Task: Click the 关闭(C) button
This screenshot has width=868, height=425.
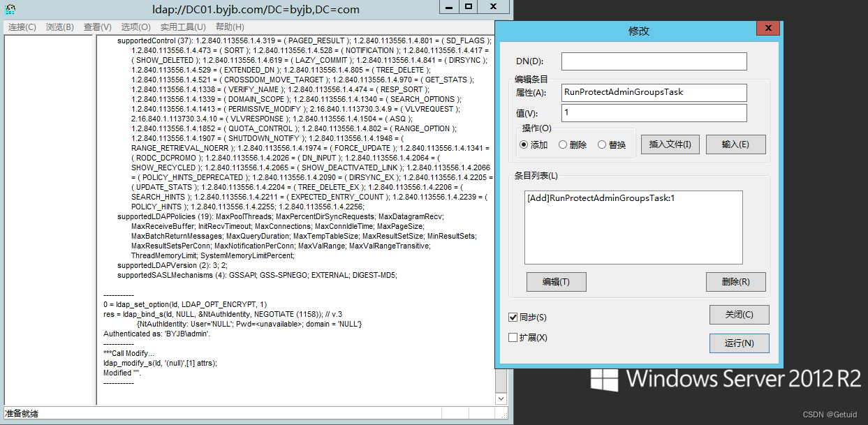Action: click(x=740, y=315)
